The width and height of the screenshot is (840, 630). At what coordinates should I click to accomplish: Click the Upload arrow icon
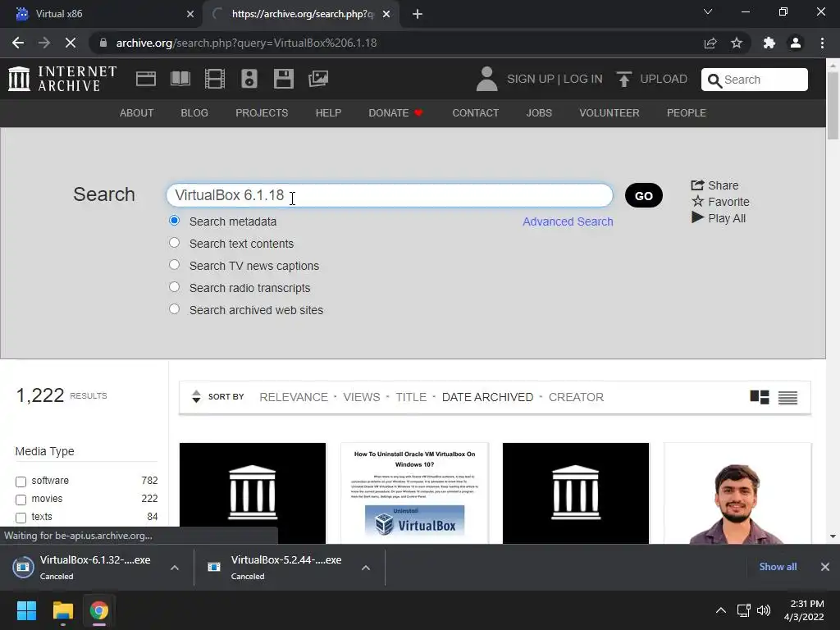click(623, 80)
